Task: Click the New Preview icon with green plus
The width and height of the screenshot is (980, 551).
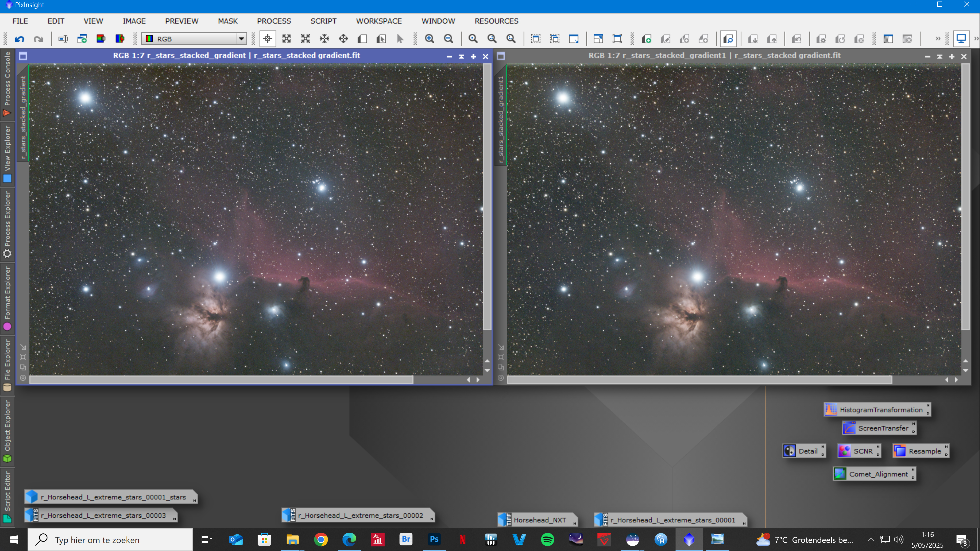Action: click(x=646, y=39)
